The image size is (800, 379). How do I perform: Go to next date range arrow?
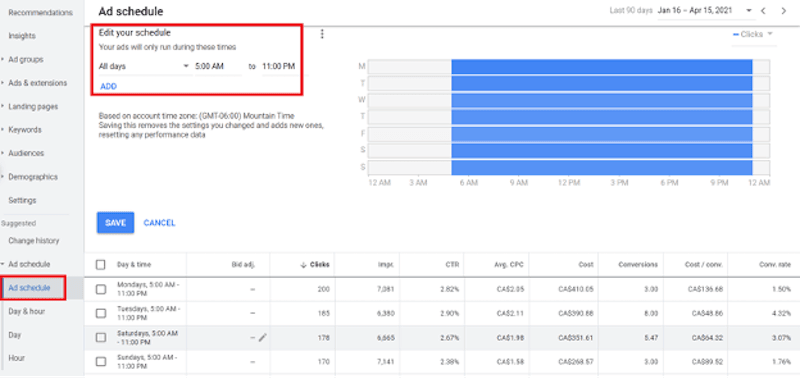click(x=784, y=11)
